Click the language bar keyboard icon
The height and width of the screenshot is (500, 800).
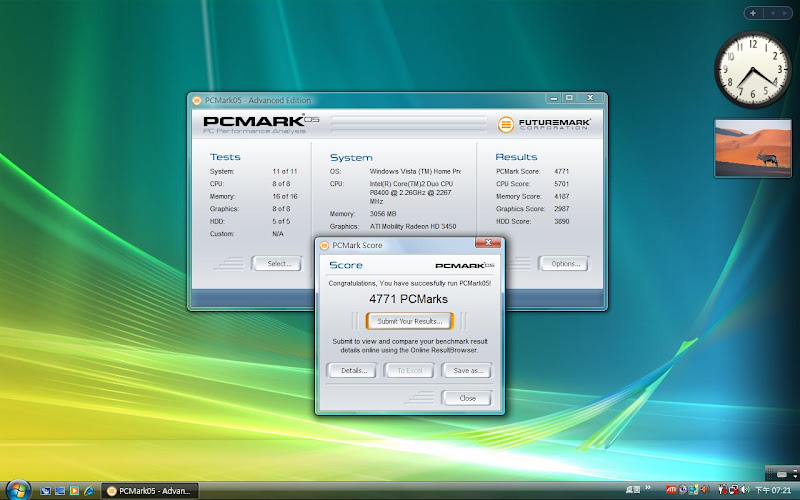[x=782, y=474]
